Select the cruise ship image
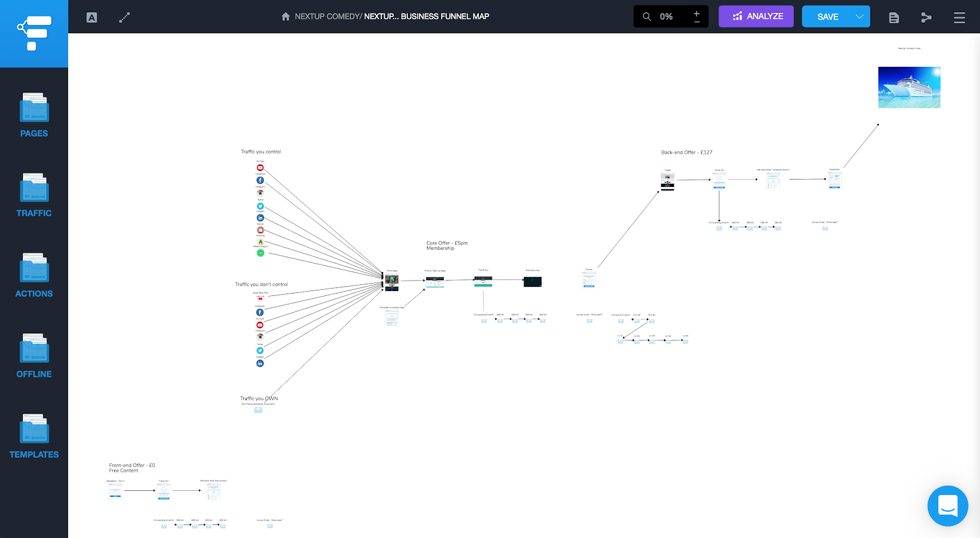This screenshot has width=980, height=538. tap(909, 88)
